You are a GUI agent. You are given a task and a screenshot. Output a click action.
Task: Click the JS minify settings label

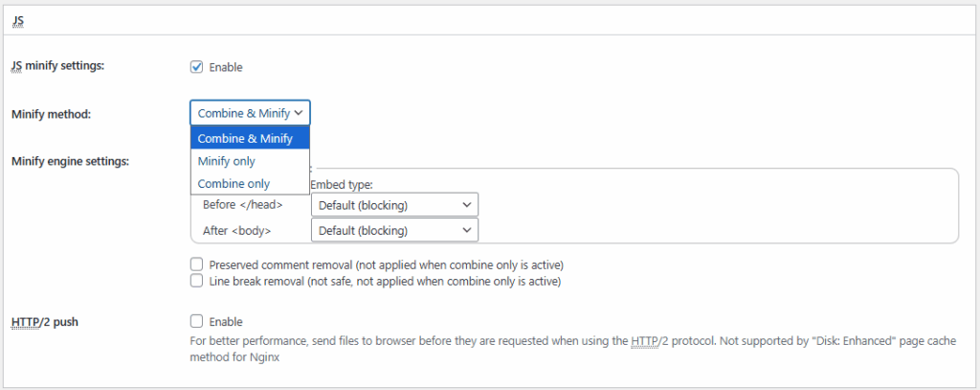coord(56,66)
